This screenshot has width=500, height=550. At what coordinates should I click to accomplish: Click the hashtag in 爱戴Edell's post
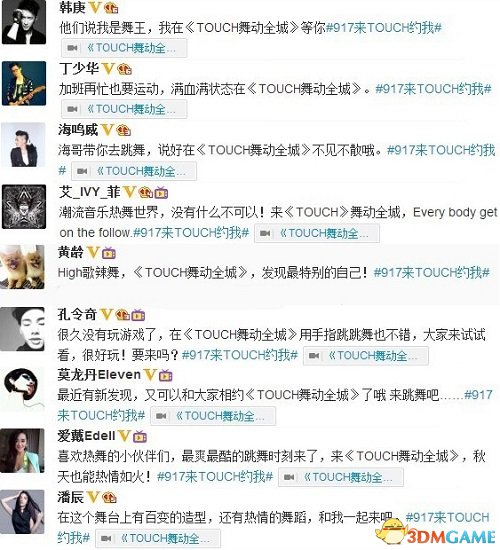pyautogui.click(x=215, y=477)
